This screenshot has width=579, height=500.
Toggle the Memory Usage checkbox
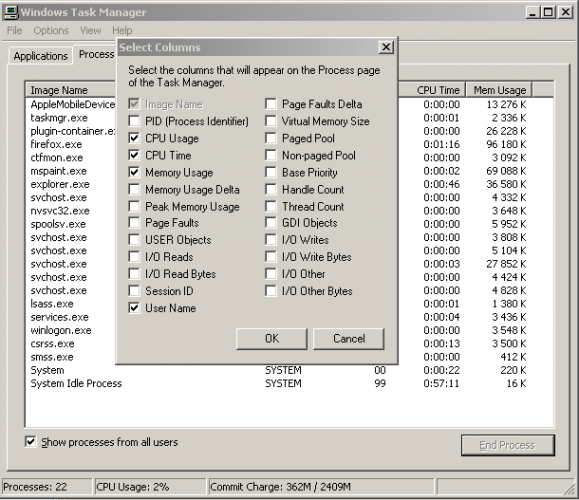134,172
